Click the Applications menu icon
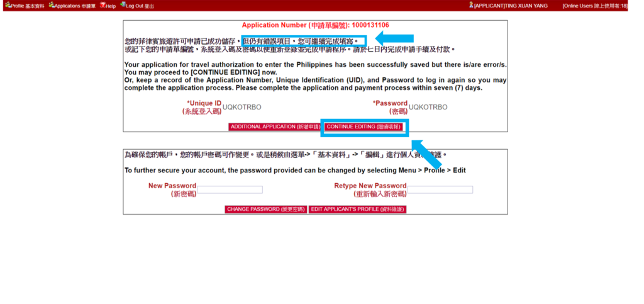Screen dimensions: 644x304 [x=52, y=5]
